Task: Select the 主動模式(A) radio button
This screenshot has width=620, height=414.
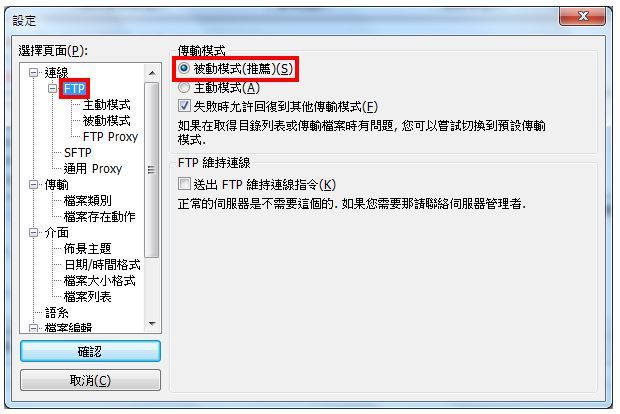Action: (184, 87)
